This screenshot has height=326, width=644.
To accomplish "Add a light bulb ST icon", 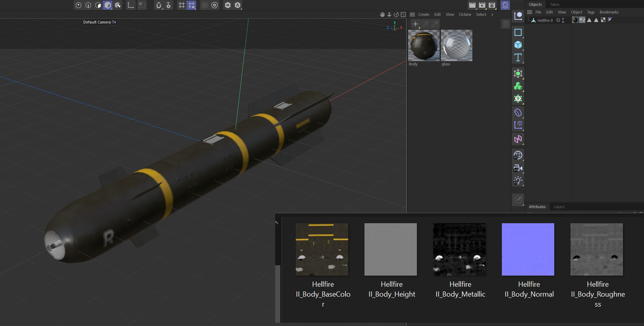I will (518, 180).
